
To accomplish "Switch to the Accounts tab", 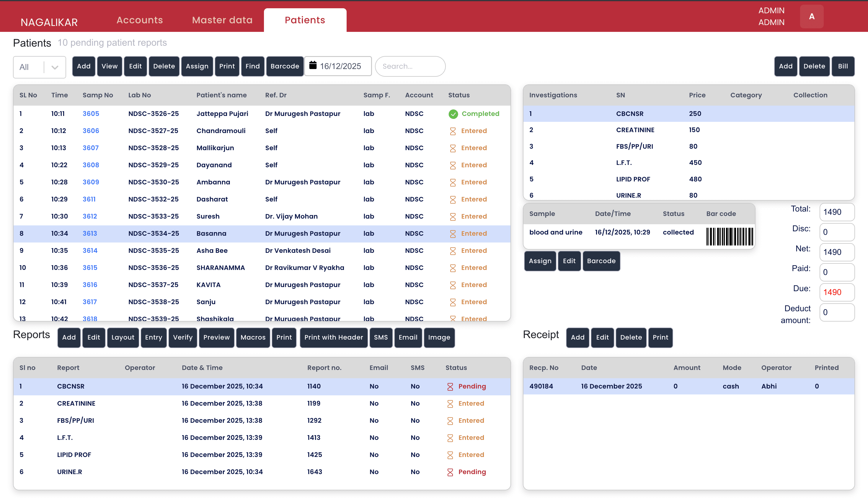I will 139,20.
